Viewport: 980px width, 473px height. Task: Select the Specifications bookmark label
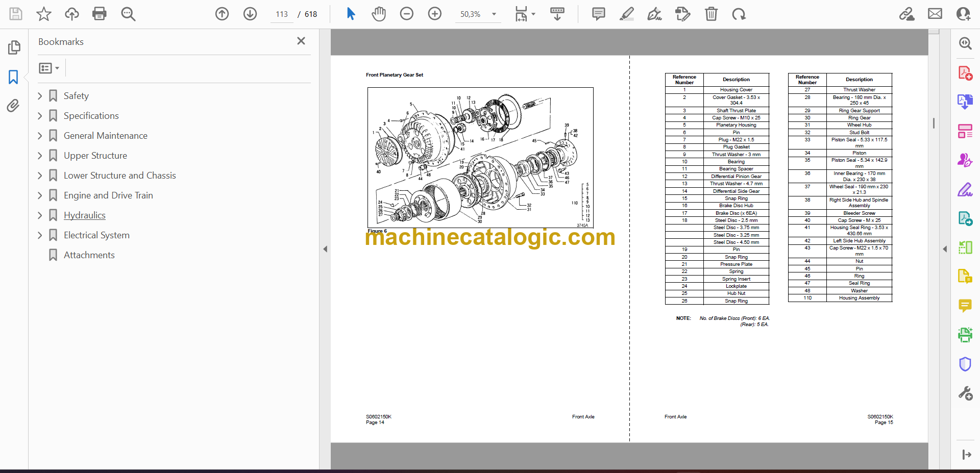(91, 116)
